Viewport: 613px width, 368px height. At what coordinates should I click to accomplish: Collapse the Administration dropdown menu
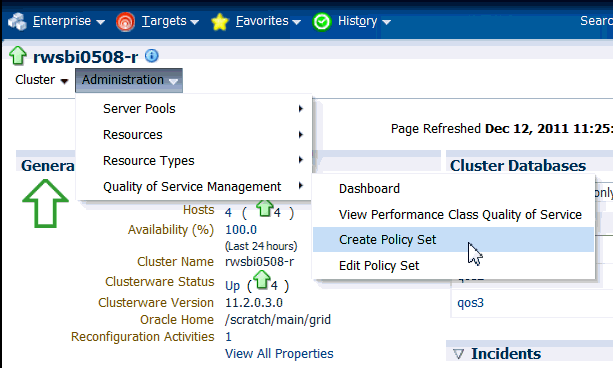pyautogui.click(x=129, y=80)
